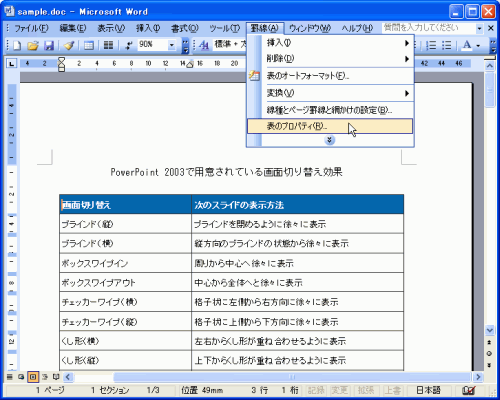Switch to Outline view icon

pos(45,377)
